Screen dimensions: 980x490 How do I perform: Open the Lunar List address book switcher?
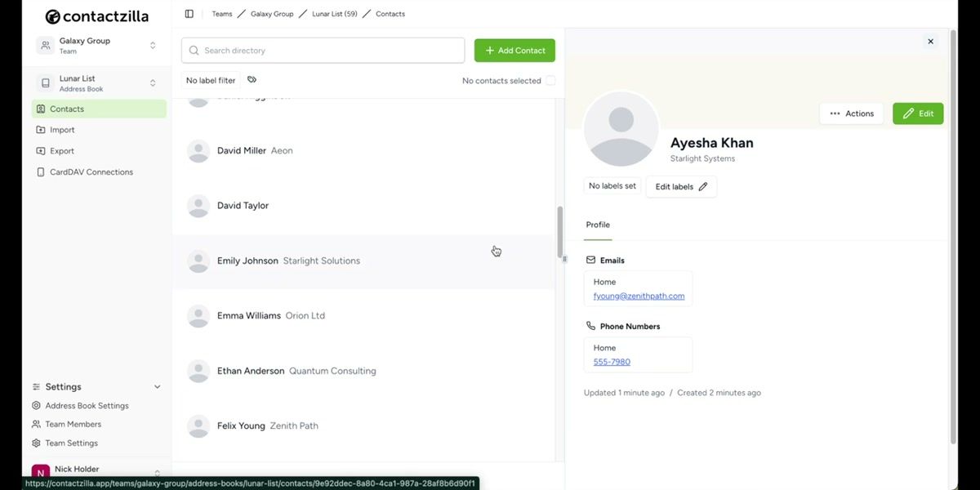[x=153, y=82]
